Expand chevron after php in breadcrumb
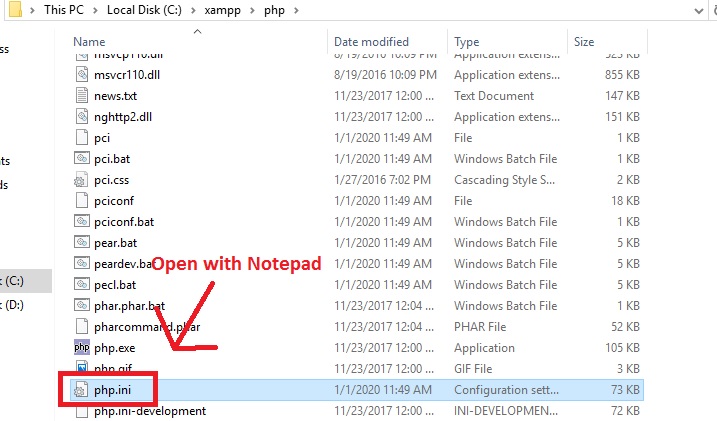The image size is (717, 421). click(296, 10)
